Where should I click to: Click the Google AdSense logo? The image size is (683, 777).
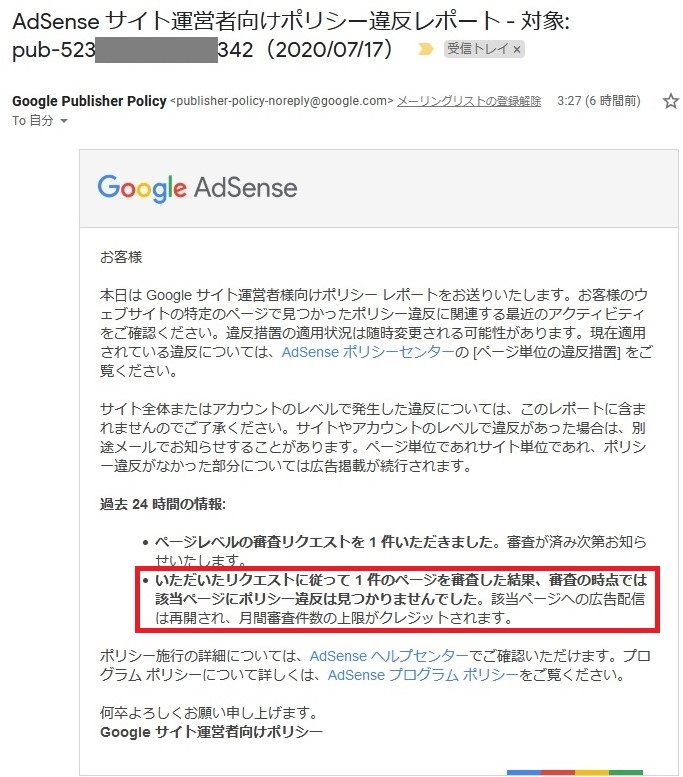click(x=197, y=188)
